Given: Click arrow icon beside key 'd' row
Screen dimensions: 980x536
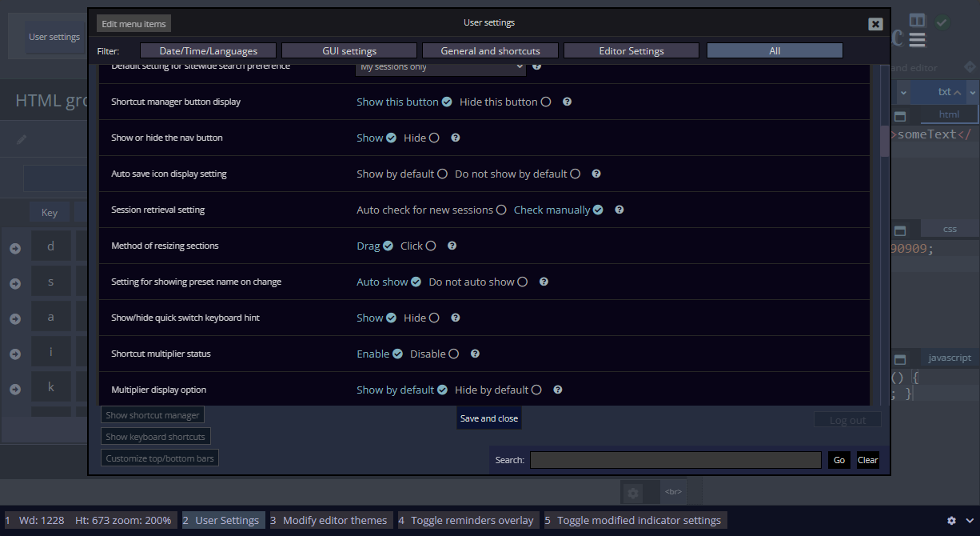Looking at the screenshot, I should 15,249.
